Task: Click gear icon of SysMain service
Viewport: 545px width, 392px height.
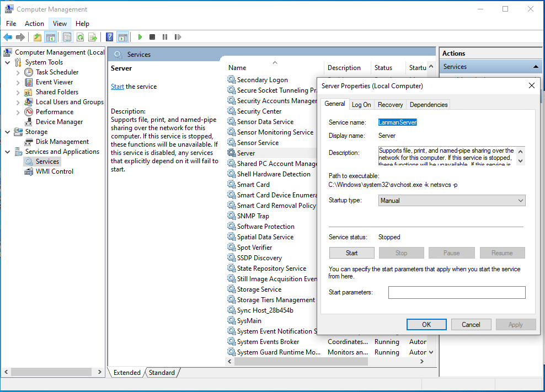Action: point(232,321)
